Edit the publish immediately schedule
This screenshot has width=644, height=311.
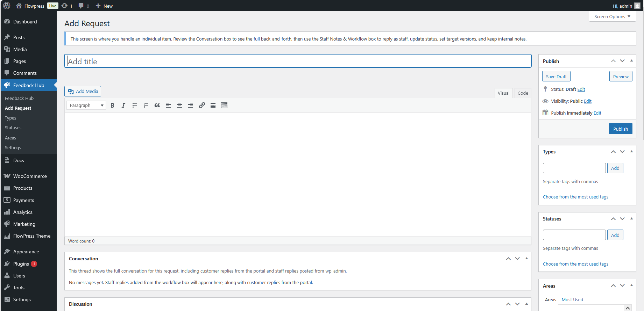click(x=597, y=113)
